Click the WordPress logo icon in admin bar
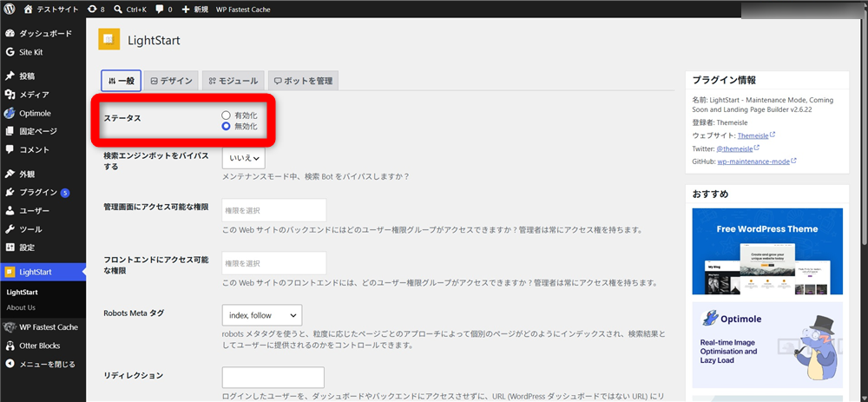The height and width of the screenshot is (402, 868). 10,9
